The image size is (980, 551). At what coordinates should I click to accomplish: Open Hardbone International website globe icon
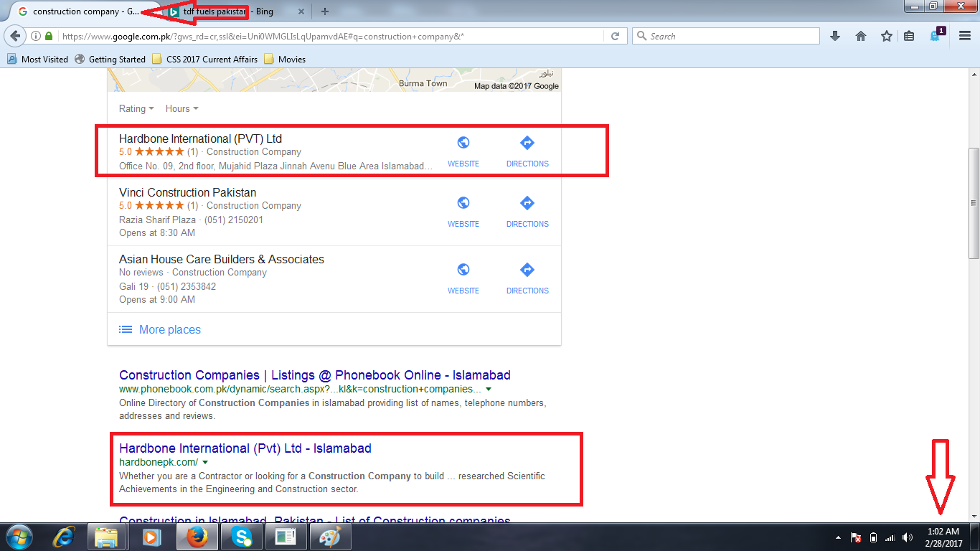463,143
